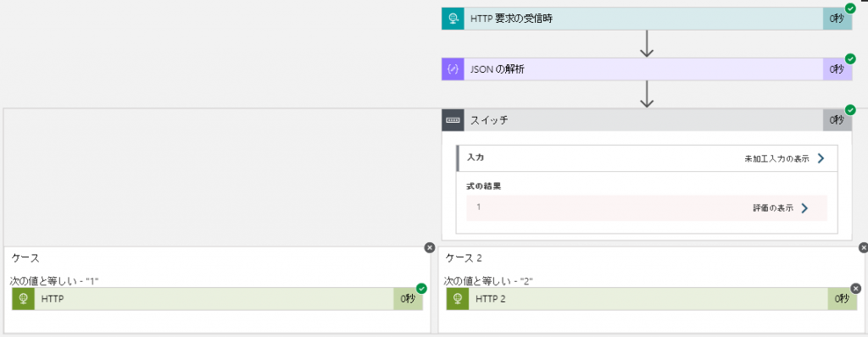Click the 式の結果 label
This screenshot has height=337, width=868.
pos(484,186)
